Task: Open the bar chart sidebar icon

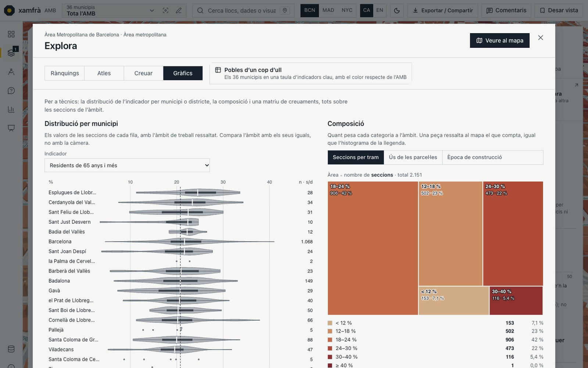Action: pyautogui.click(x=11, y=109)
